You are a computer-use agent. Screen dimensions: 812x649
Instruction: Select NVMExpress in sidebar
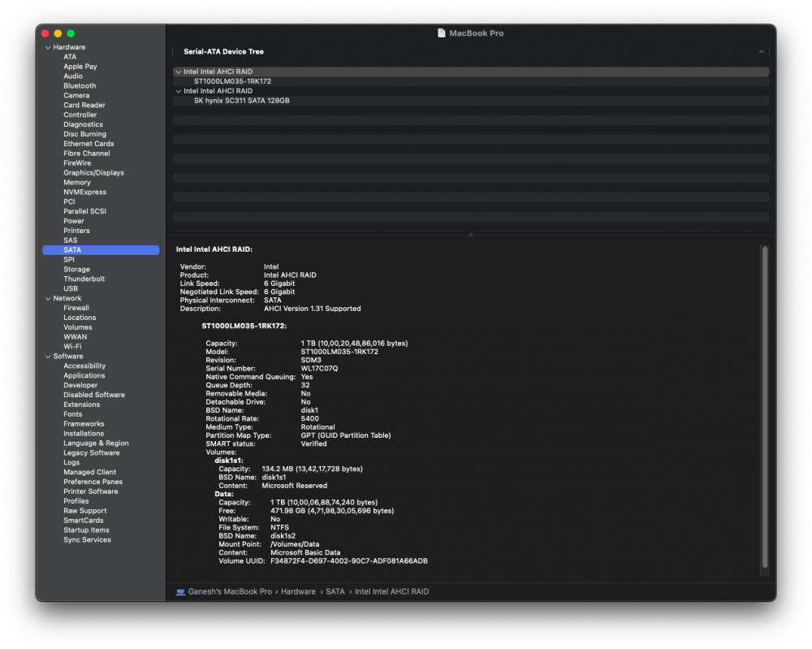coord(85,193)
